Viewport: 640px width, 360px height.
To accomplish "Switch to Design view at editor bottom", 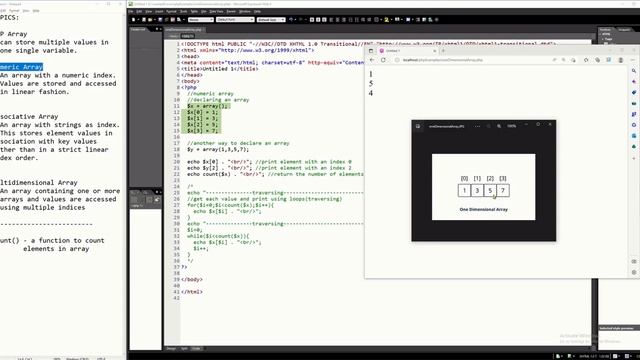I will coord(171,349).
